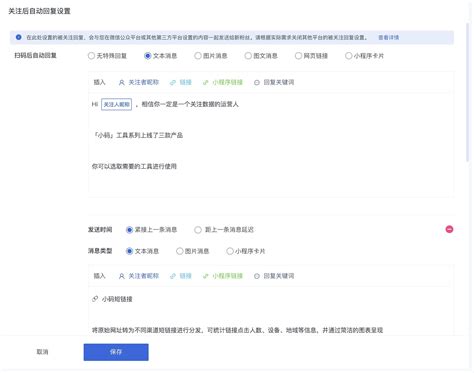Insert 回复关键词 in the first reply editor

pyautogui.click(x=274, y=82)
